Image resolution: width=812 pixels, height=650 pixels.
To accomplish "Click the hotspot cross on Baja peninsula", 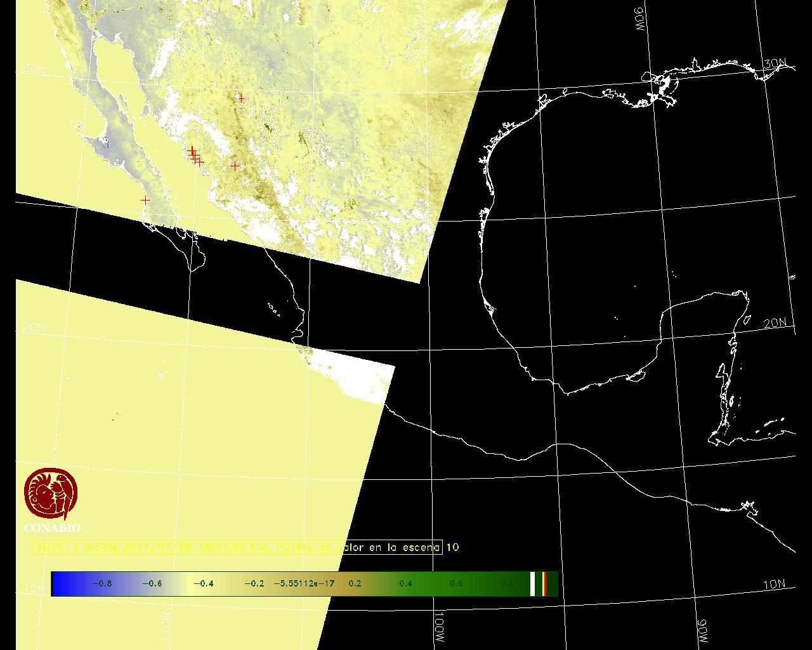I will (x=145, y=200).
